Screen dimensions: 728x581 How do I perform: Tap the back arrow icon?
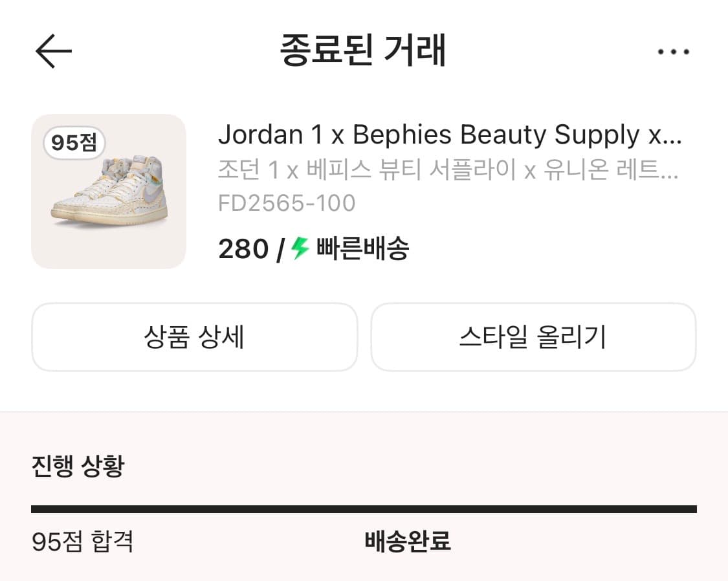pos(53,51)
